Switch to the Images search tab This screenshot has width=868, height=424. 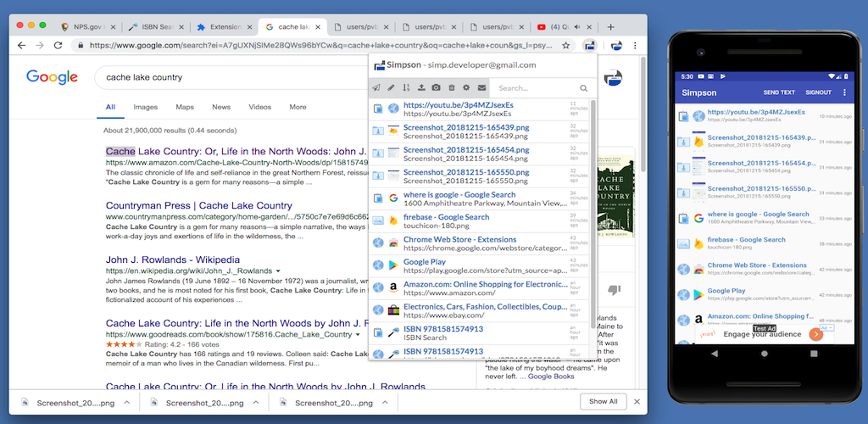[x=146, y=107]
